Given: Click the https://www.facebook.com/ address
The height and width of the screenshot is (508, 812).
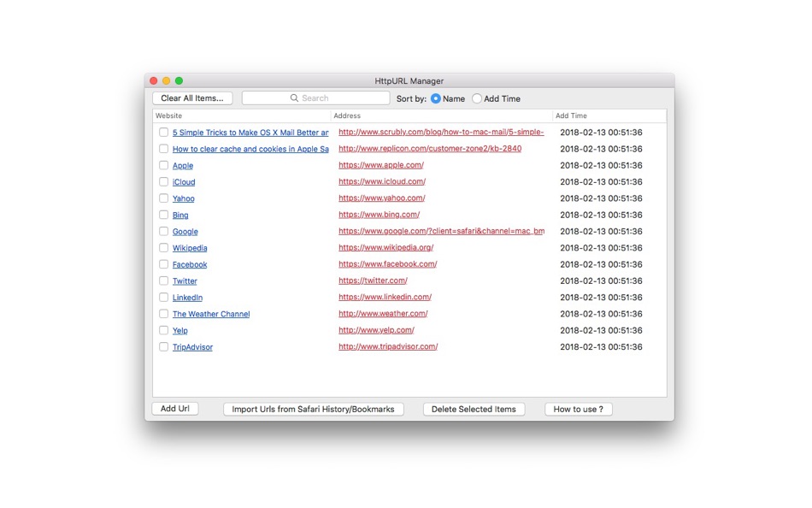Looking at the screenshot, I should coord(388,264).
